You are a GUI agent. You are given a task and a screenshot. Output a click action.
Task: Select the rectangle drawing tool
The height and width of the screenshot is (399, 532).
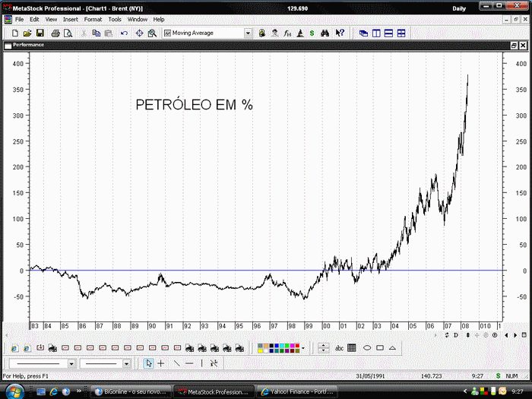[x=380, y=348]
